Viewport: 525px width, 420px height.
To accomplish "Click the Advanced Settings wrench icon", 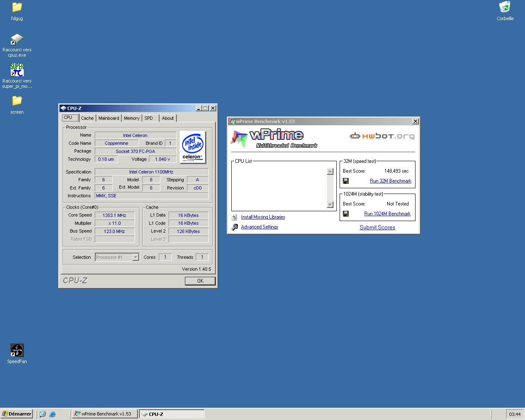I will (234, 227).
